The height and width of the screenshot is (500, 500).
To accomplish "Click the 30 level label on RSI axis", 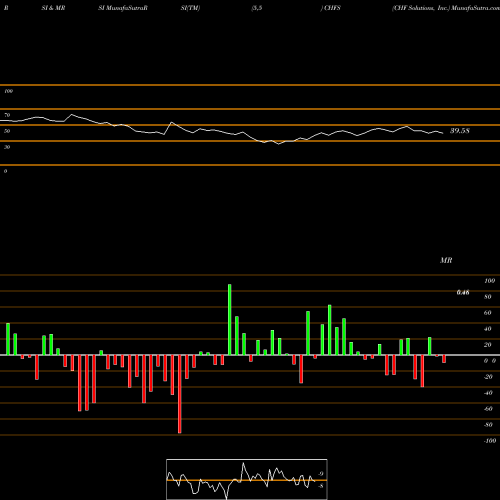I will pos(7,147).
